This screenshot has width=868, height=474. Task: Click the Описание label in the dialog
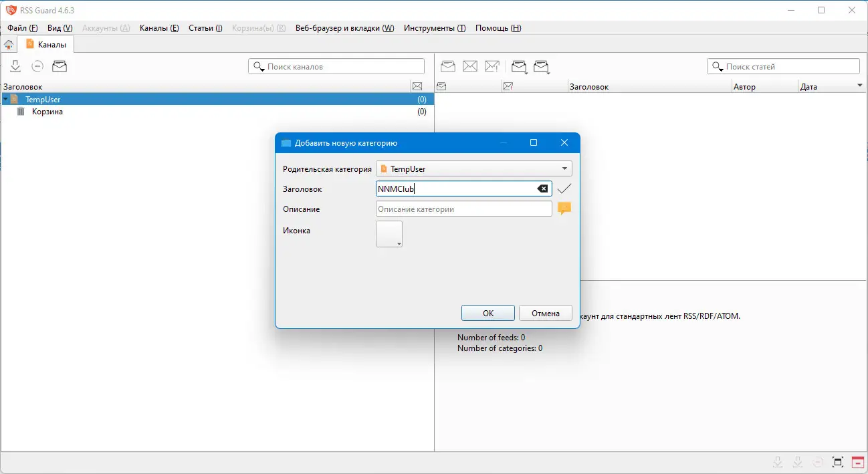pyautogui.click(x=301, y=209)
